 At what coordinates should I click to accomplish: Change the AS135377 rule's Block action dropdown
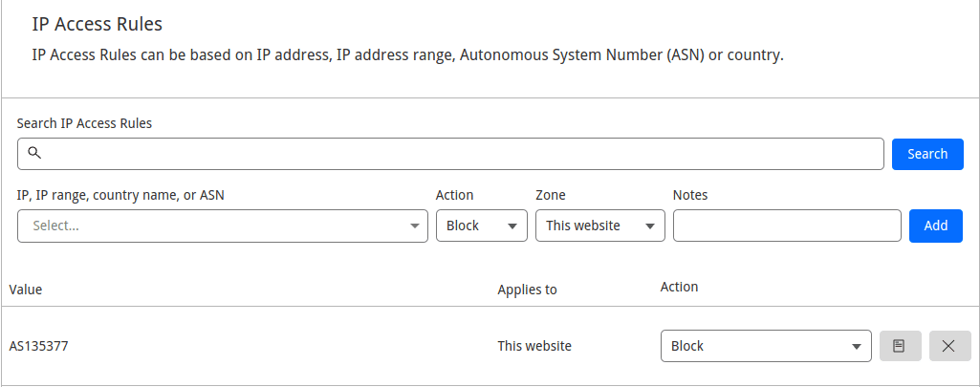pos(765,346)
